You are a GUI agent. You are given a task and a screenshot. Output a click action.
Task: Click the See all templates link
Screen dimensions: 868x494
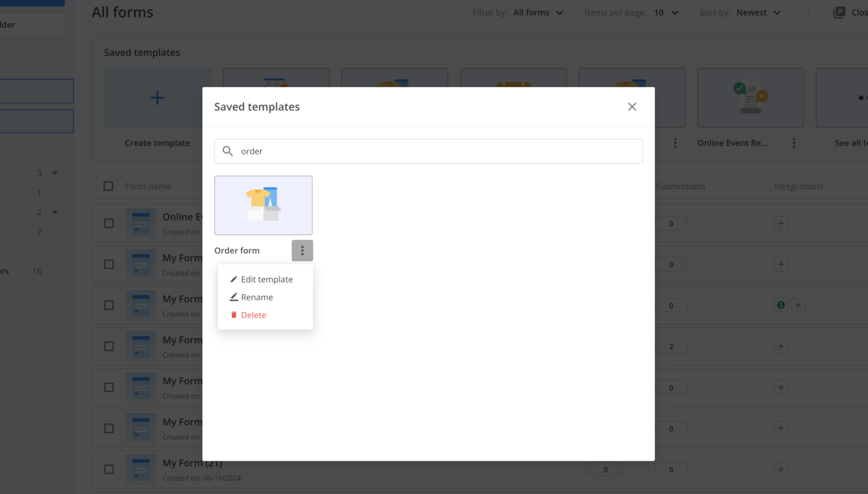[x=851, y=143]
